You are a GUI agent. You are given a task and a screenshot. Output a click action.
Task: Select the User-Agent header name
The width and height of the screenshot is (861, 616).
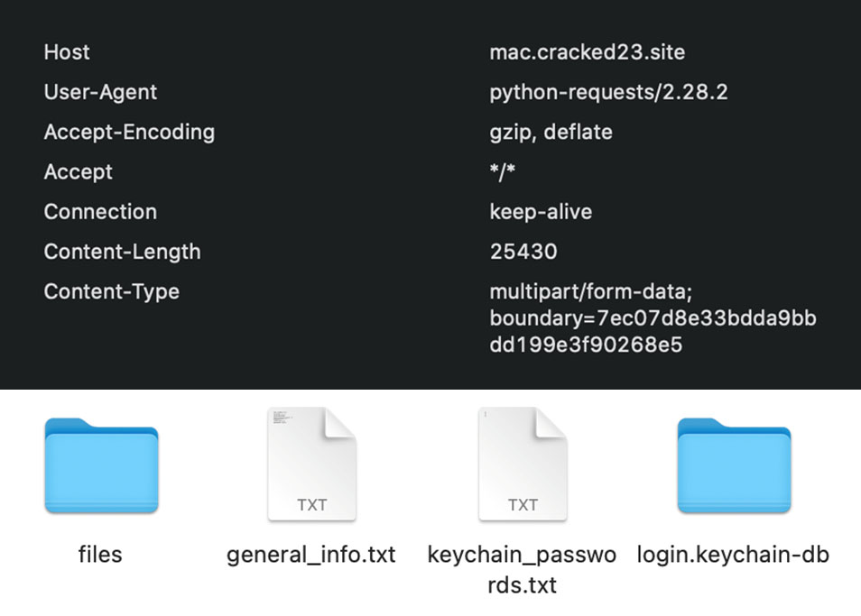100,92
